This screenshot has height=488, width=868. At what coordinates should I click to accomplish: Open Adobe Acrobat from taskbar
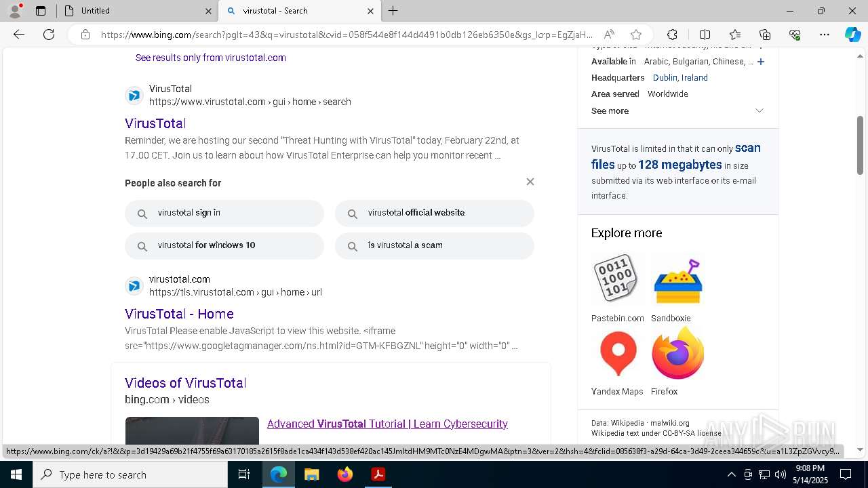[x=378, y=474]
